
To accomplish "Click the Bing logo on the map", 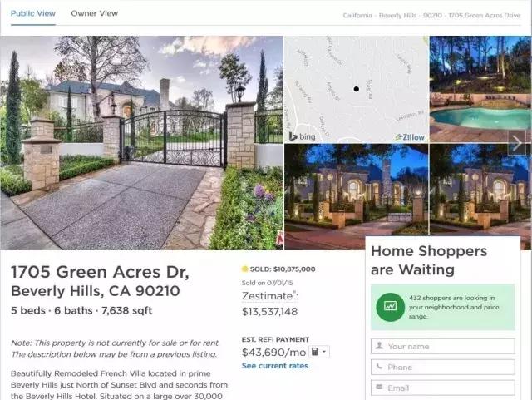I will coord(302,136).
